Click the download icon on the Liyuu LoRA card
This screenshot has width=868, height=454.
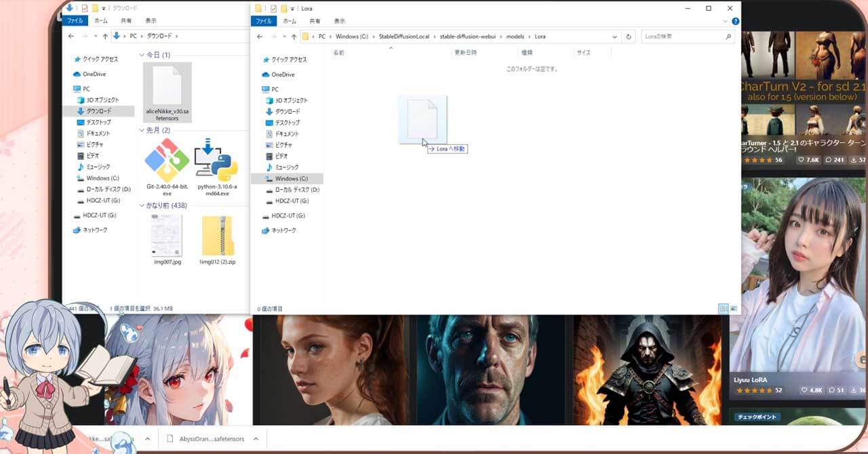[x=853, y=390]
